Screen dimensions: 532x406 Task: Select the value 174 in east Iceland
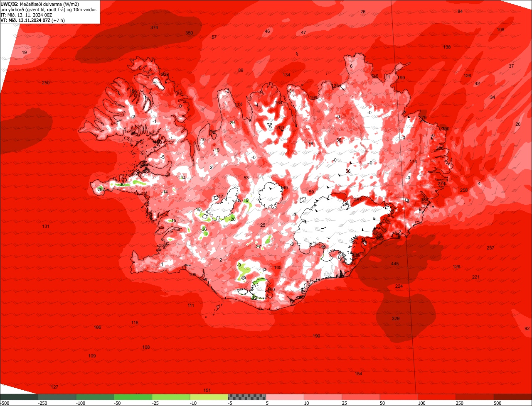click(413, 161)
